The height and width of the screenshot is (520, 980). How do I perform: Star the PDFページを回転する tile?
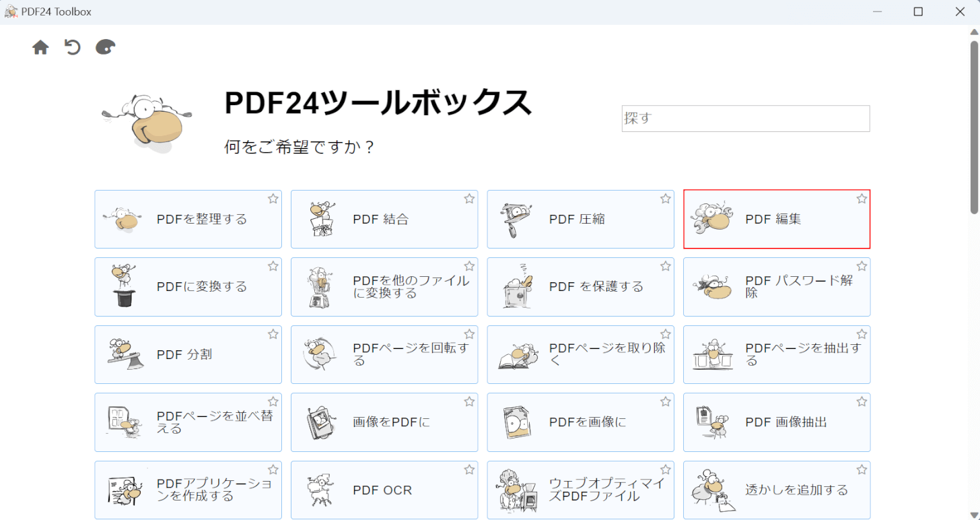pyautogui.click(x=469, y=334)
